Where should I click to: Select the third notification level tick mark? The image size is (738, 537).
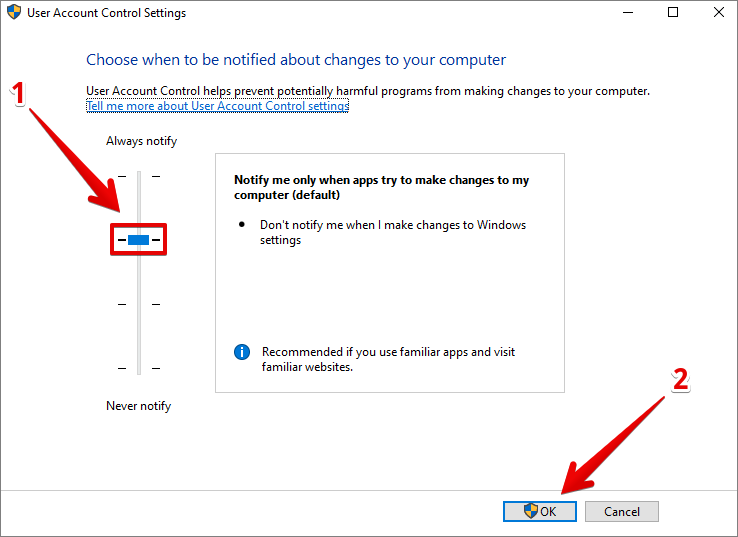pos(139,304)
